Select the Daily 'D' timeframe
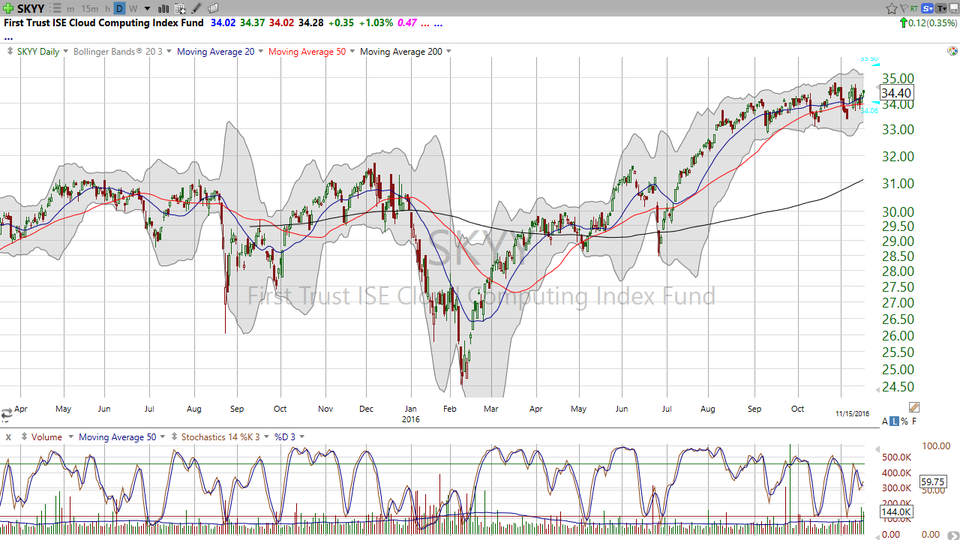960x540 pixels. pos(119,9)
